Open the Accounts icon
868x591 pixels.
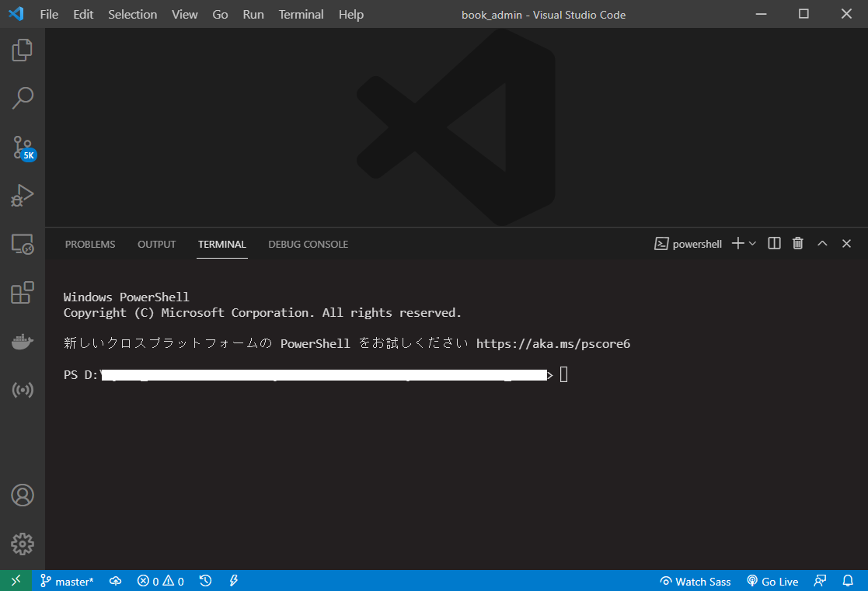pos(22,495)
